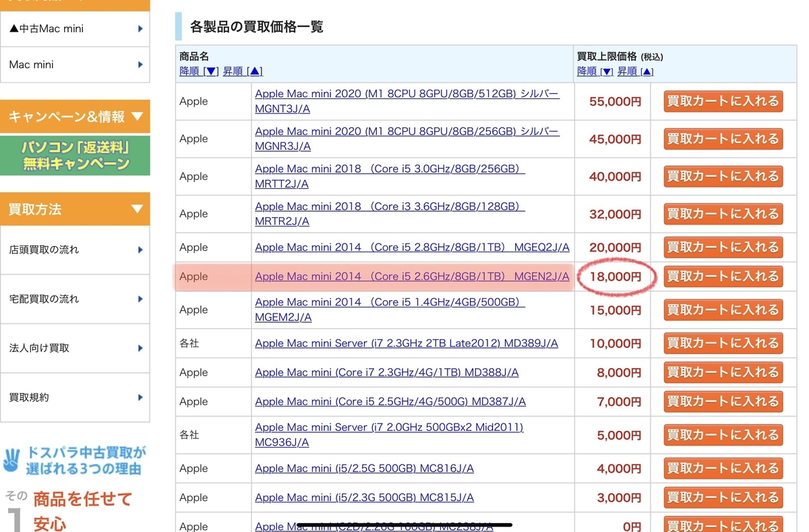Add the 8,000円 MD388J/A to 買取カート

(723, 372)
